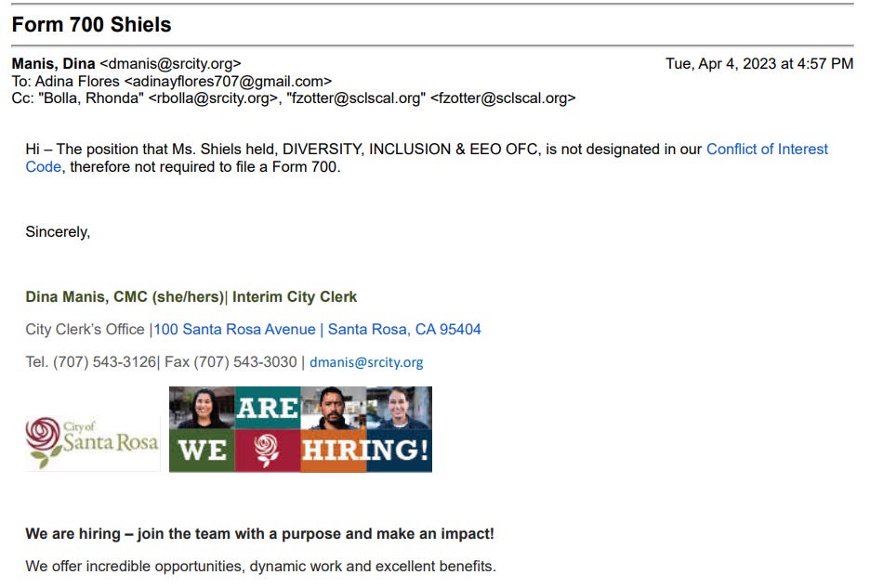
Task: Click the date Tue, Apr 4, 2023 at 4:57 PM
Action: [759, 64]
